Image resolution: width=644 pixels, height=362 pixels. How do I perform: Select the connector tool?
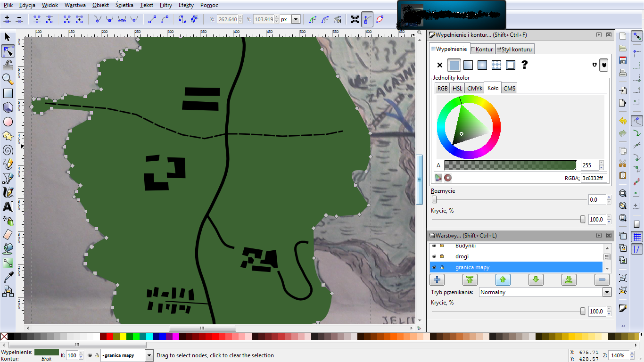coord(8,291)
